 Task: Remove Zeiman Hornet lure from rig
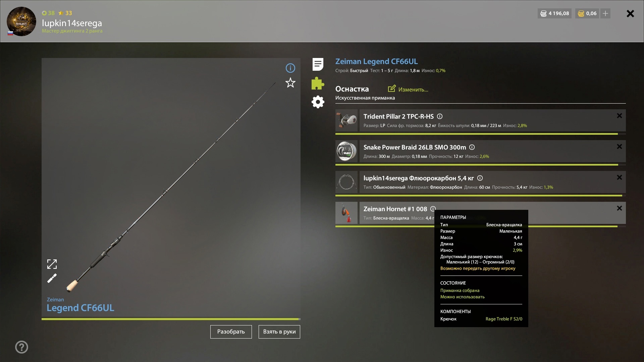(620, 208)
